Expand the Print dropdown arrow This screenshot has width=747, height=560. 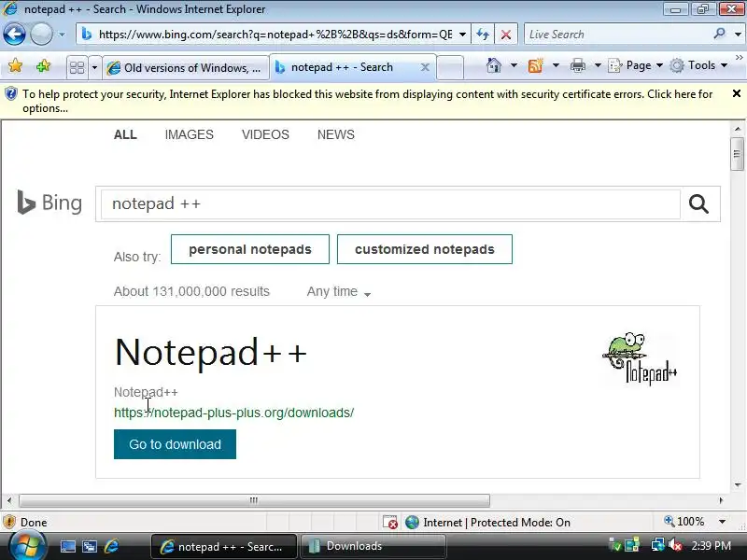pyautogui.click(x=598, y=65)
